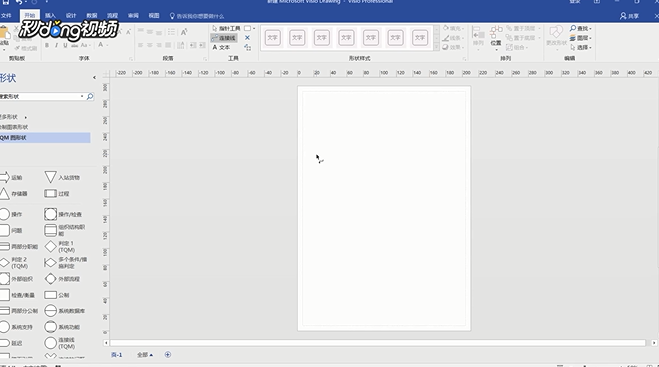Select the 存储器 (Storage) shape

(x=14, y=194)
